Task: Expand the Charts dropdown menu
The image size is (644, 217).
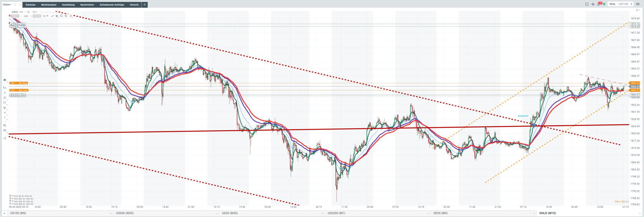Action: click(7, 5)
